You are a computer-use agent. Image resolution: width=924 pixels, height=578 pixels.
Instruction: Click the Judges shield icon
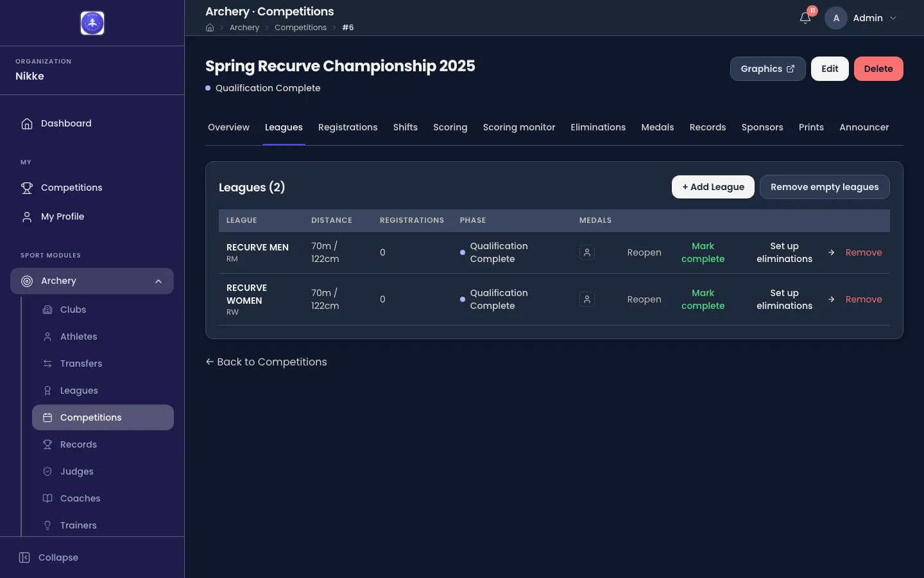click(x=47, y=471)
